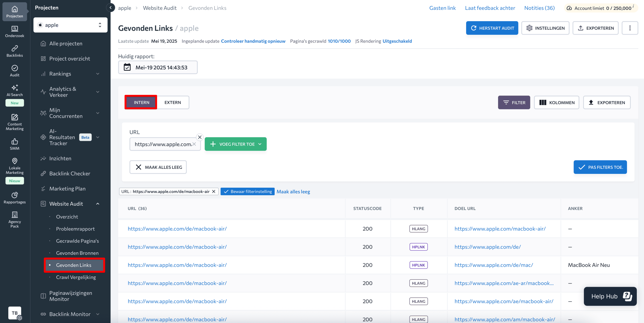Toggle the FILTER panel button
Image resolution: width=644 pixels, height=323 pixels.
(x=514, y=102)
